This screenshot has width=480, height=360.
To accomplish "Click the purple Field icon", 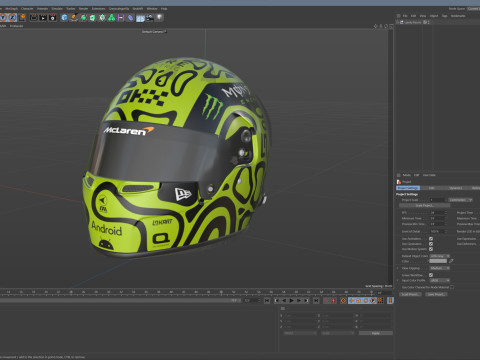I will pyautogui.click(x=121, y=17).
